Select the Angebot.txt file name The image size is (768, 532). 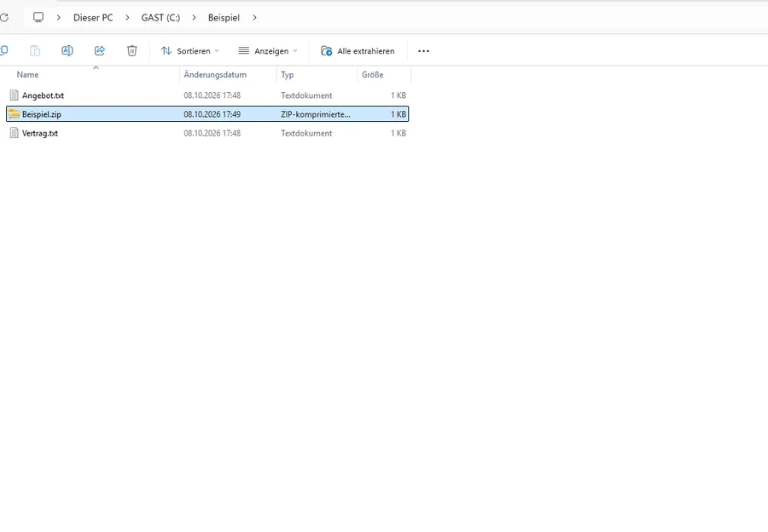[x=44, y=95]
